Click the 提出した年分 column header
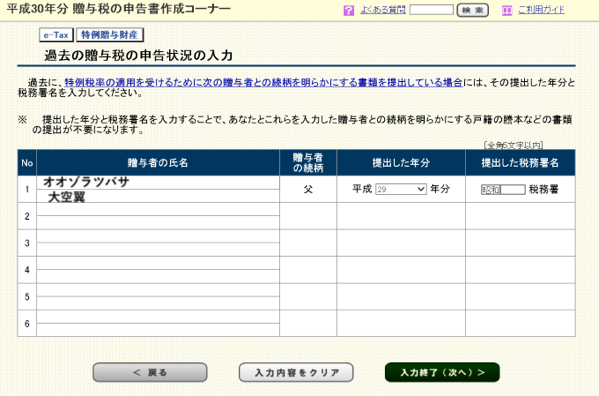This screenshot has width=599, height=396. point(401,163)
